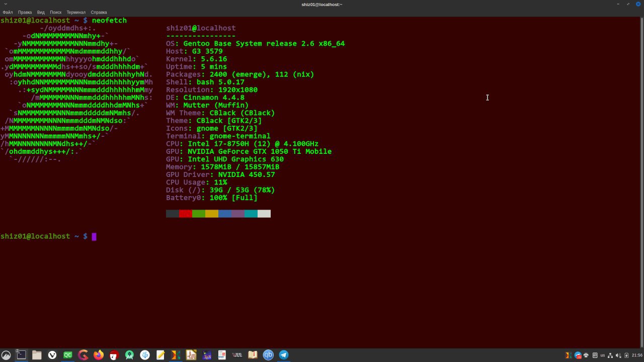The width and height of the screenshot is (644, 362).
Task: Click the 'Uptime: 5 mins' line
Action: click(196, 67)
